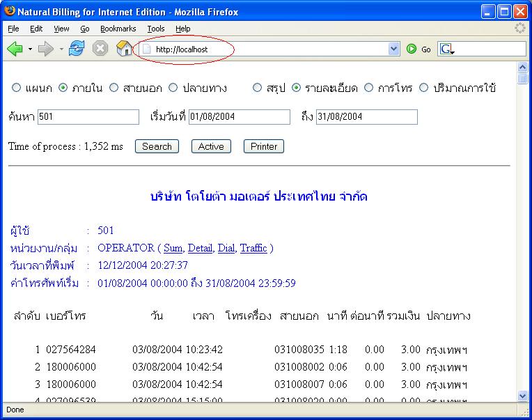Open the Tools menu
532x420 pixels.
[x=156, y=29]
